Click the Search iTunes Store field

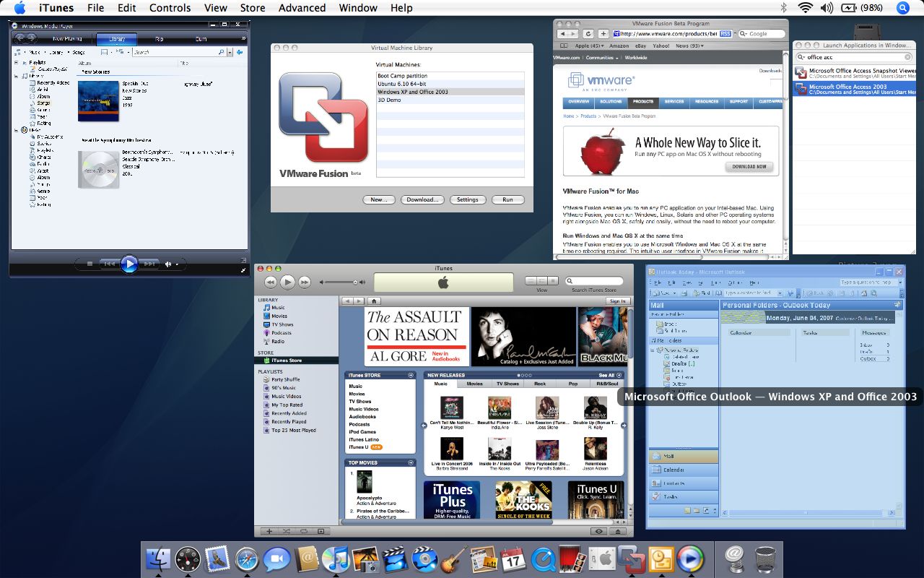click(x=594, y=281)
